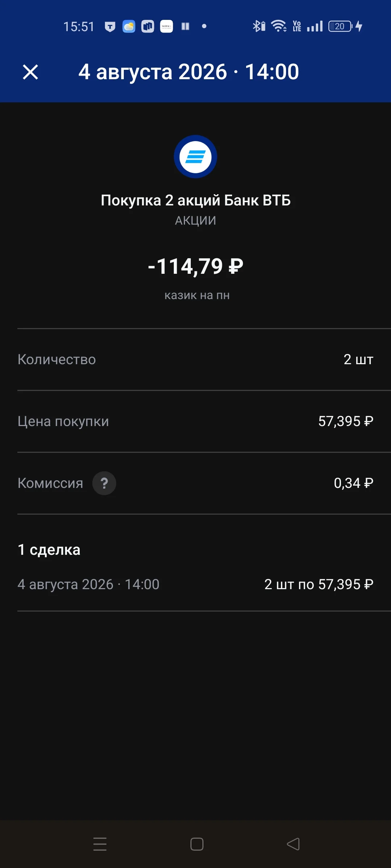Image resolution: width=391 pixels, height=868 pixels.
Task: Tap the Android home square button
Action: click(x=197, y=844)
